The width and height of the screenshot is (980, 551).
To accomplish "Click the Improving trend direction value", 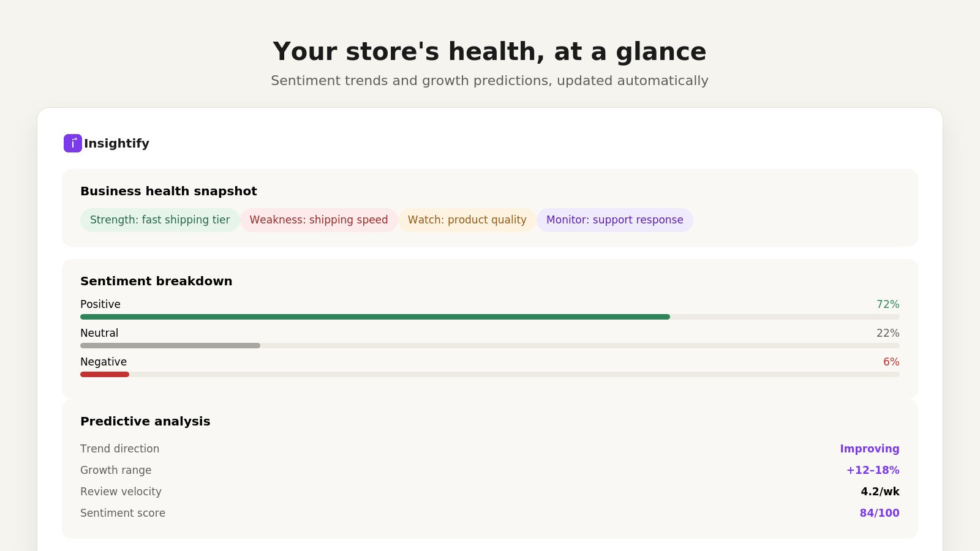I will tap(870, 449).
